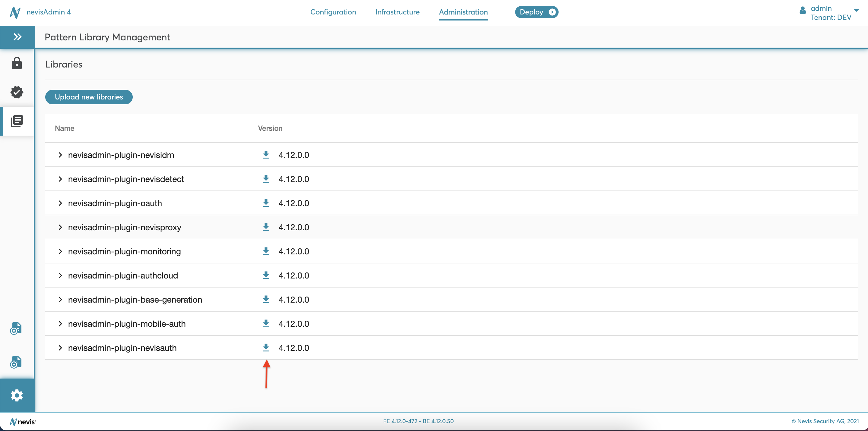Click the nevisAdmin 4 title link
This screenshot has height=431, width=868.
(x=49, y=12)
